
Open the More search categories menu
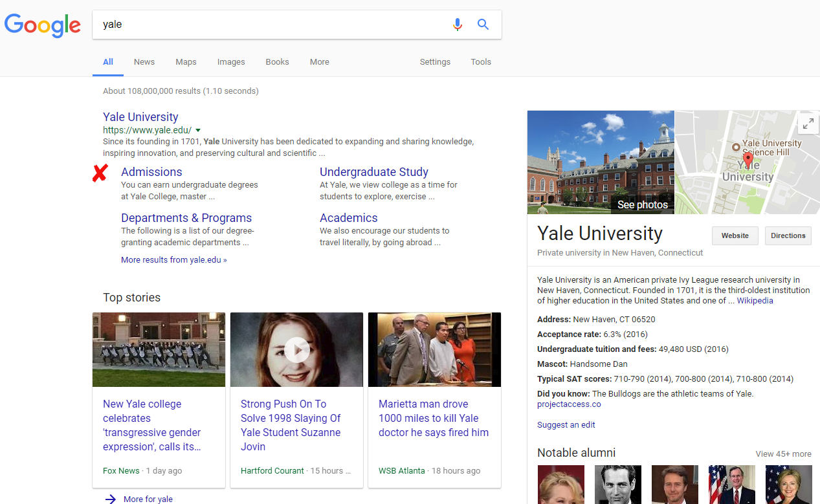(x=319, y=62)
